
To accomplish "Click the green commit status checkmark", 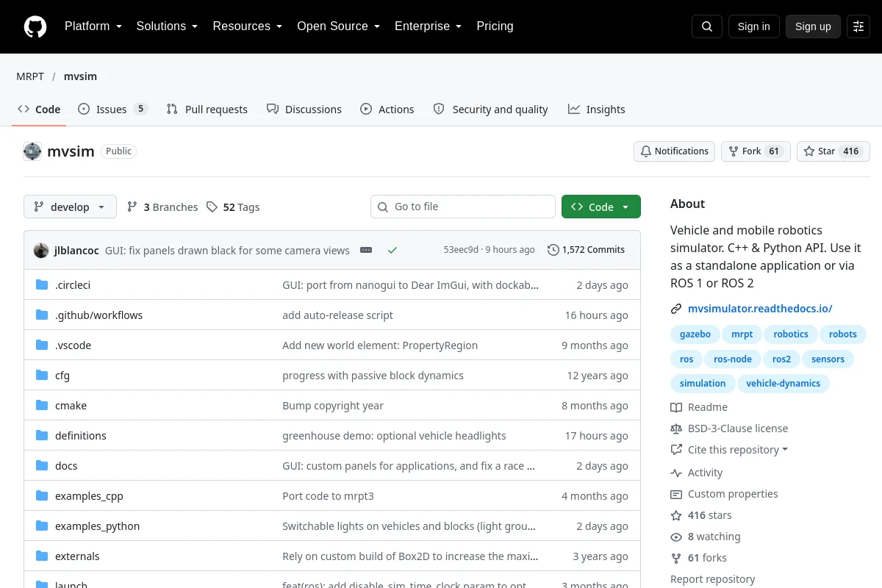I will pos(392,250).
